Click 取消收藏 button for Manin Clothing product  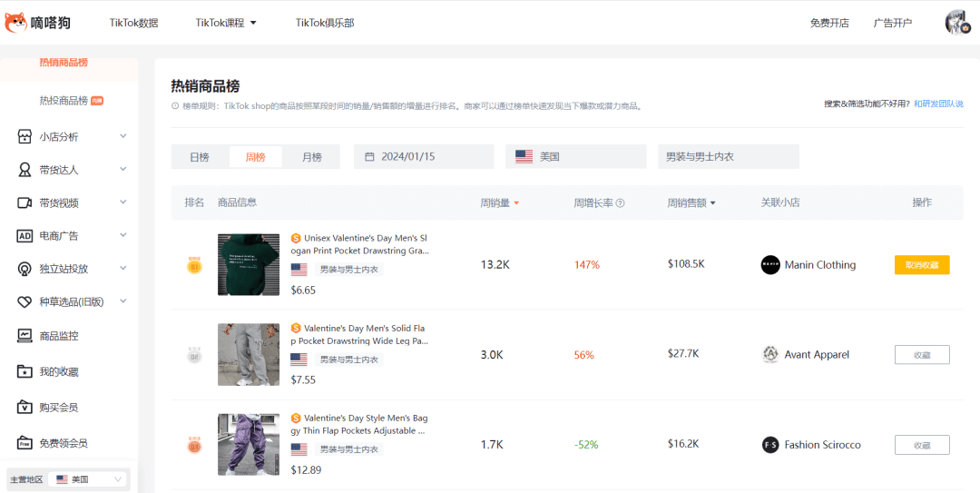coord(921,265)
